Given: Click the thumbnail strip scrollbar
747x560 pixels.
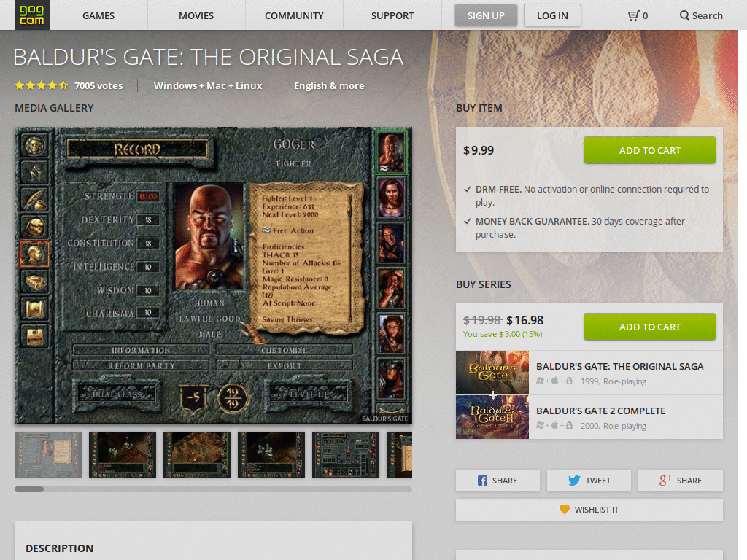Looking at the screenshot, I should 30,489.
